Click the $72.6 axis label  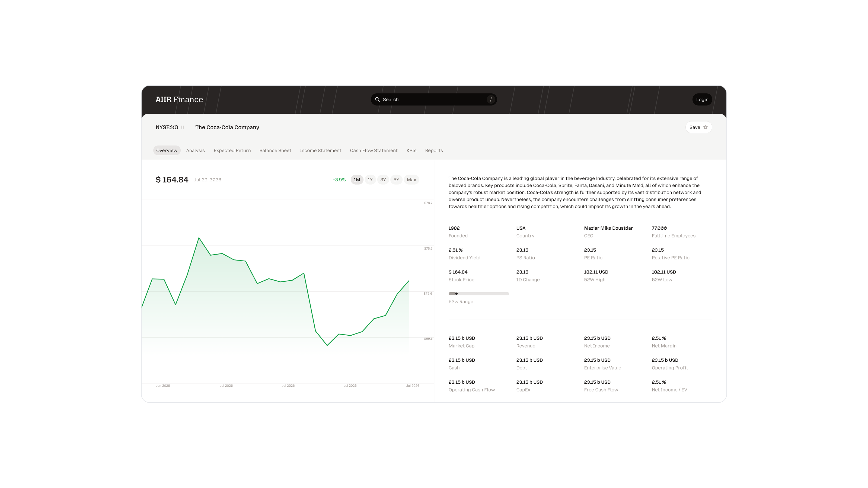click(427, 294)
